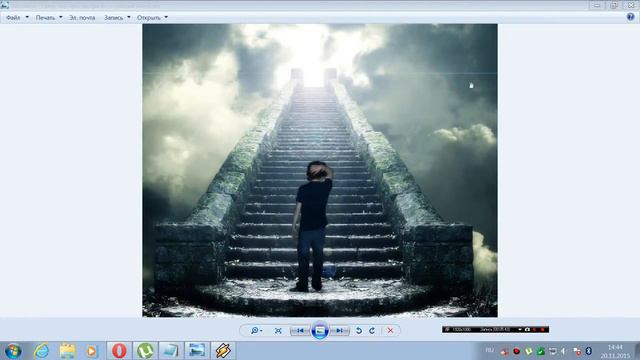Fit image to actual size

click(278, 331)
